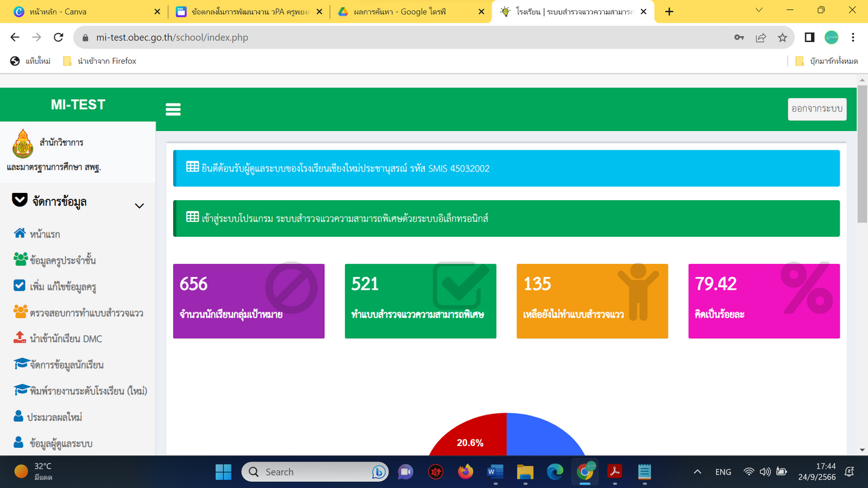Toggle the browser side panel button

809,37
